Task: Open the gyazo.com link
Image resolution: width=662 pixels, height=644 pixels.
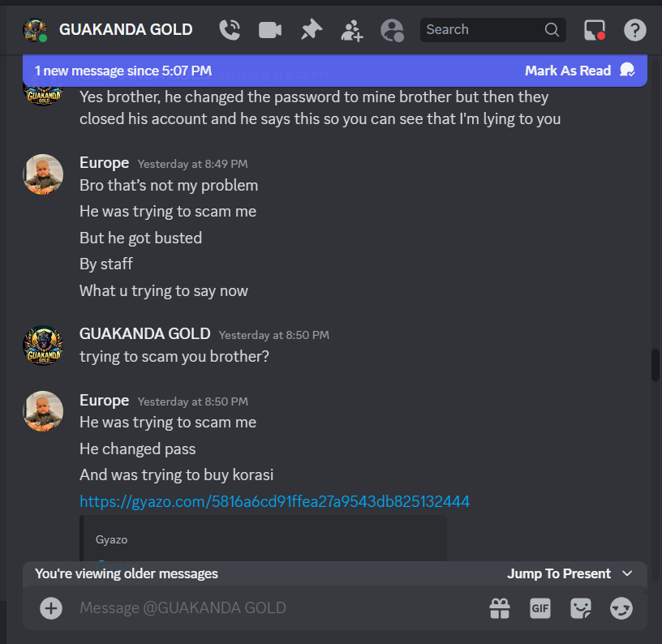Action: click(x=274, y=501)
